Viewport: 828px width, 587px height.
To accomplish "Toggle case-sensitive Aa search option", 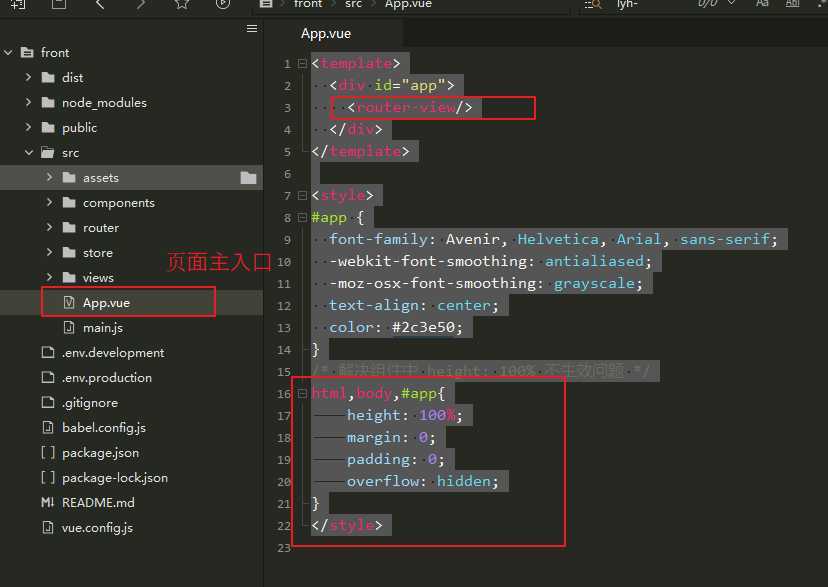I will pyautogui.click(x=762, y=4).
